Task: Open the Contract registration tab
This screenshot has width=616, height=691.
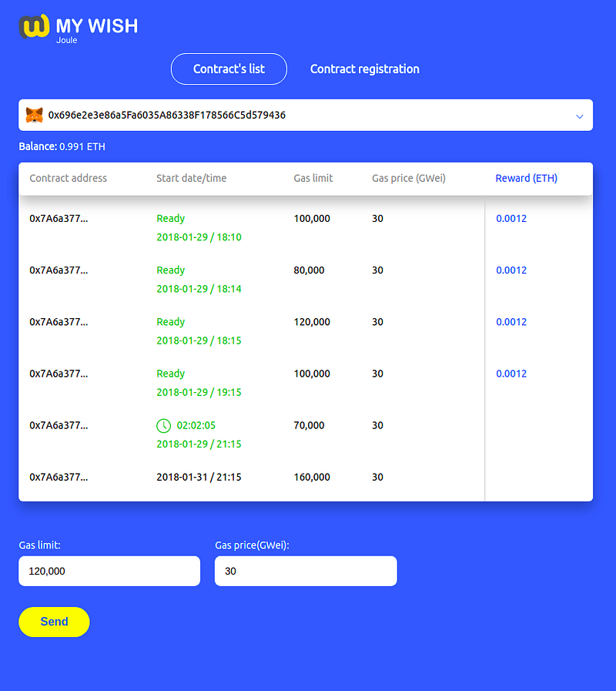Action: point(365,69)
